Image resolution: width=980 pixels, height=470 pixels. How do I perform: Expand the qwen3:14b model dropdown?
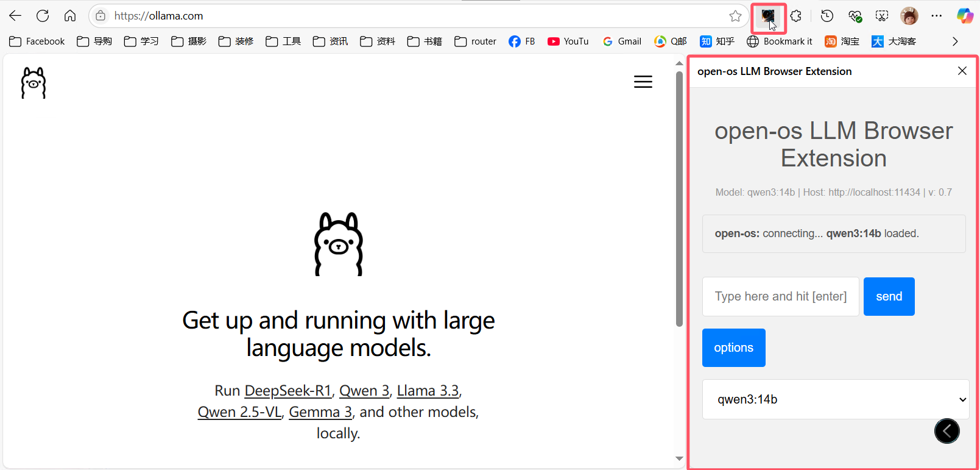[835, 399]
